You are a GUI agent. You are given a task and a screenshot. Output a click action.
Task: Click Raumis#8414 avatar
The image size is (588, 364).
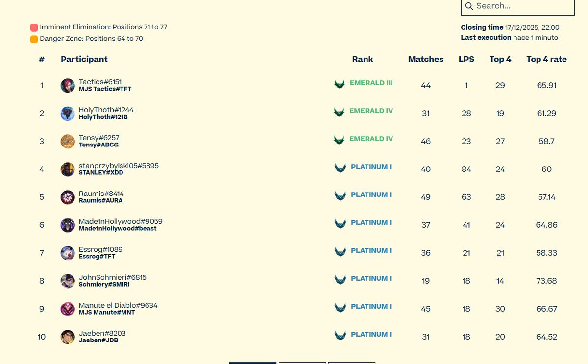pyautogui.click(x=68, y=197)
